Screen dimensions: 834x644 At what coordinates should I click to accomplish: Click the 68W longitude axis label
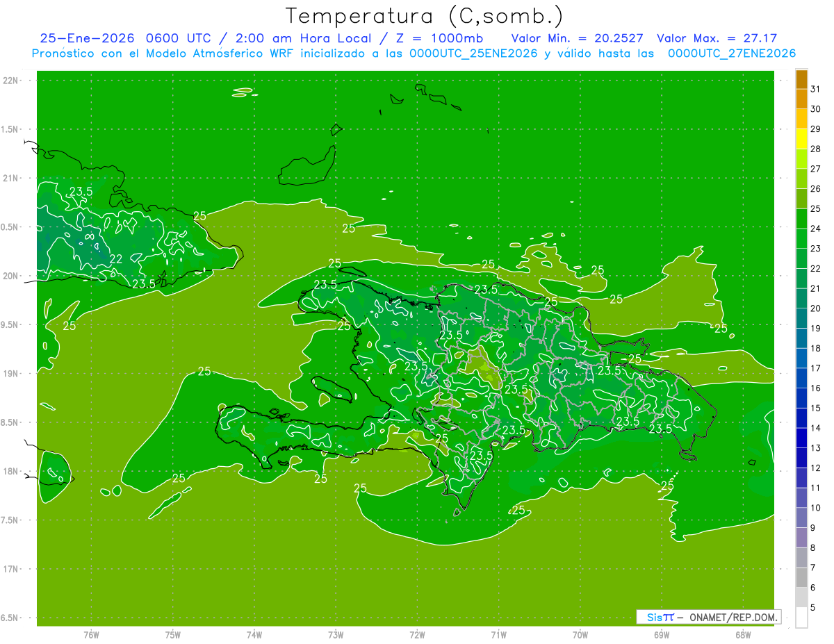point(742,635)
